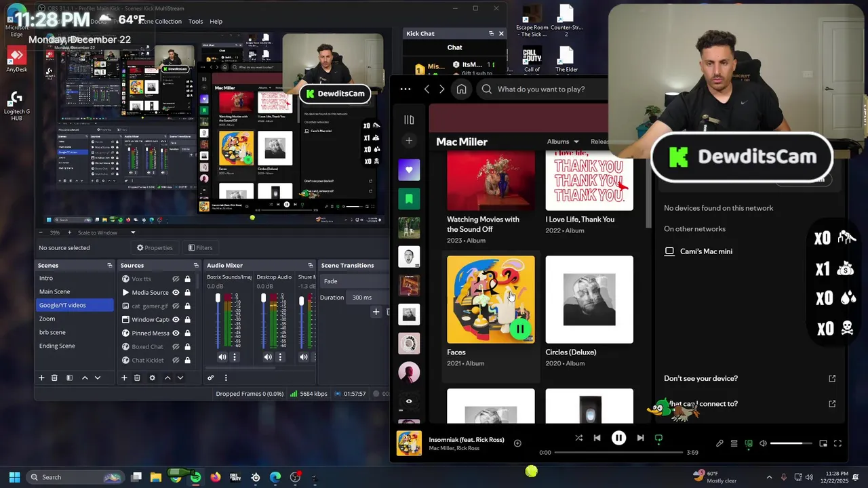
Task: Open OBS preview scale dropdown
Action: click(x=105, y=232)
